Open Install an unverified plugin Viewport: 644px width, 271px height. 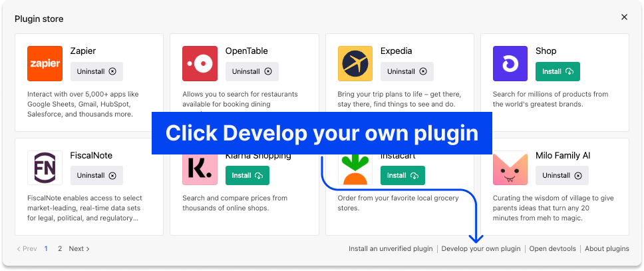tap(391, 249)
